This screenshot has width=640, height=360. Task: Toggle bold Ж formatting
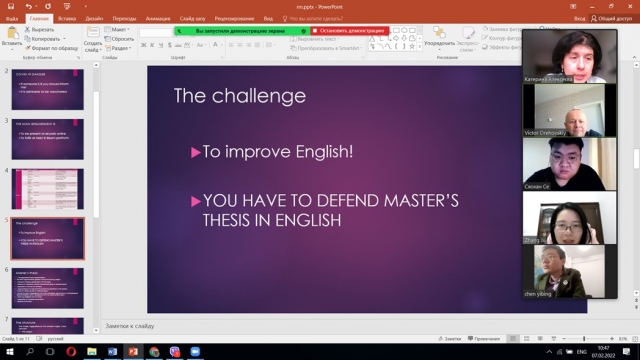[143, 45]
